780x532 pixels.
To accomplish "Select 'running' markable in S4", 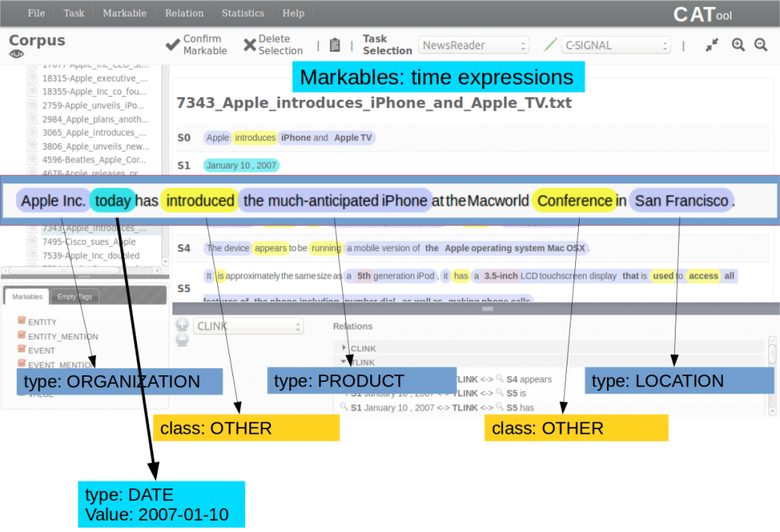I will 326,248.
